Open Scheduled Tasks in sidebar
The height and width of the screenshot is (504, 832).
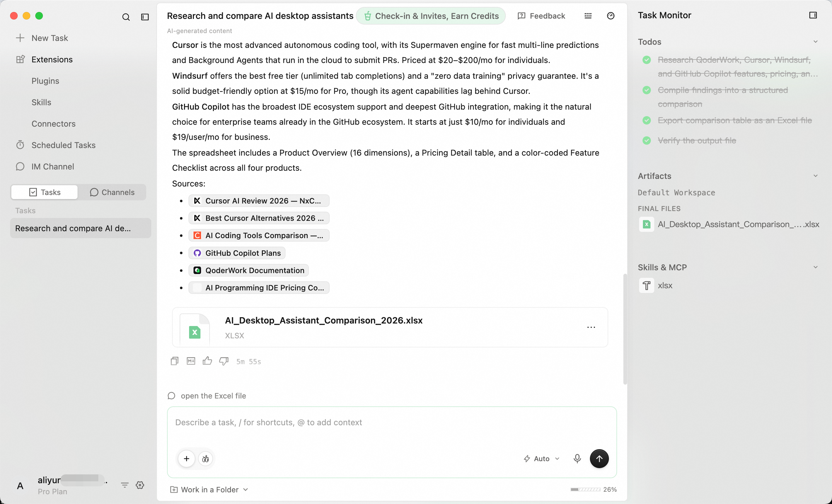[63, 145]
